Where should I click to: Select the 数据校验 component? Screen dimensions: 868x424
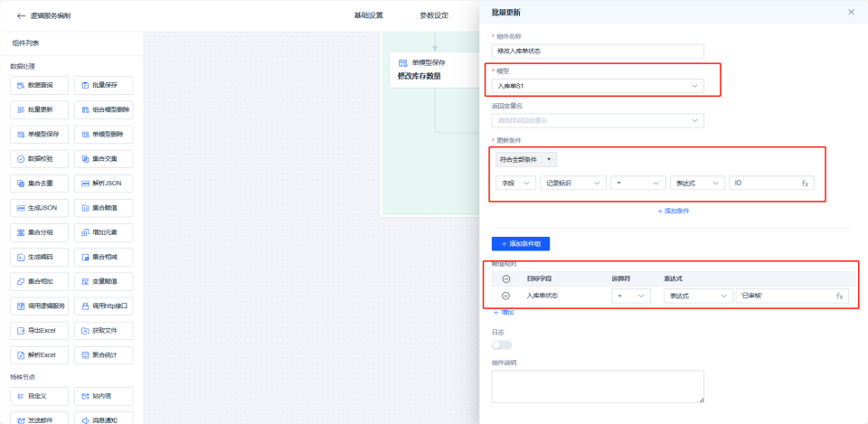39,159
